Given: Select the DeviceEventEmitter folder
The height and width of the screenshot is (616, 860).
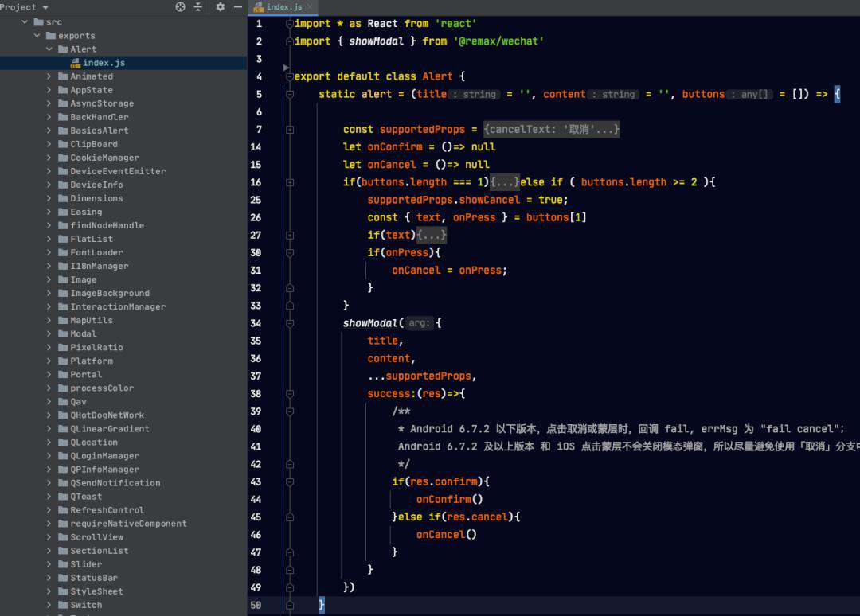Looking at the screenshot, I should (117, 171).
